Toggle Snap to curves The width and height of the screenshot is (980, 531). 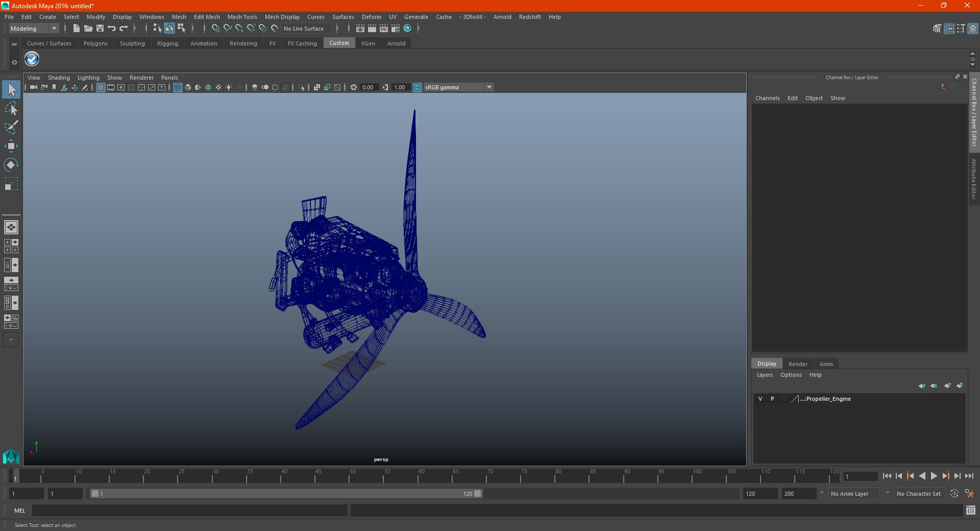228,29
